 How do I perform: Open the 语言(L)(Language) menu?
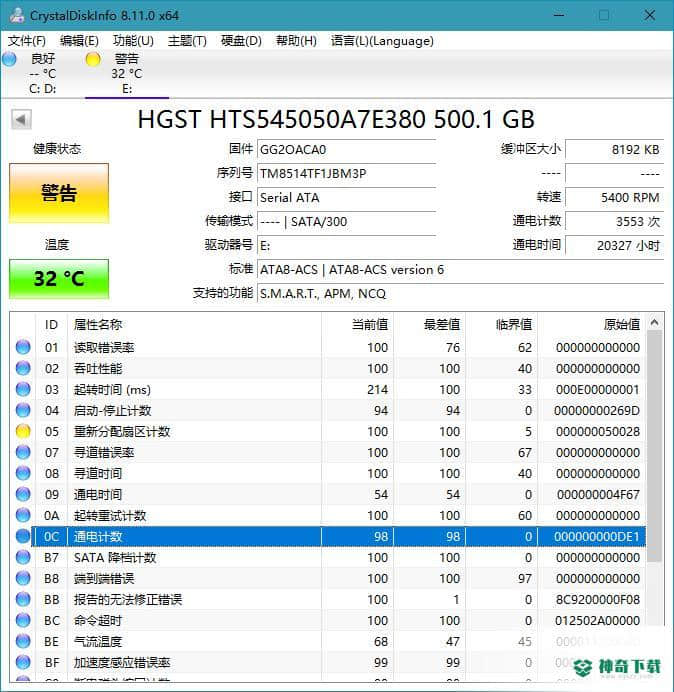382,41
